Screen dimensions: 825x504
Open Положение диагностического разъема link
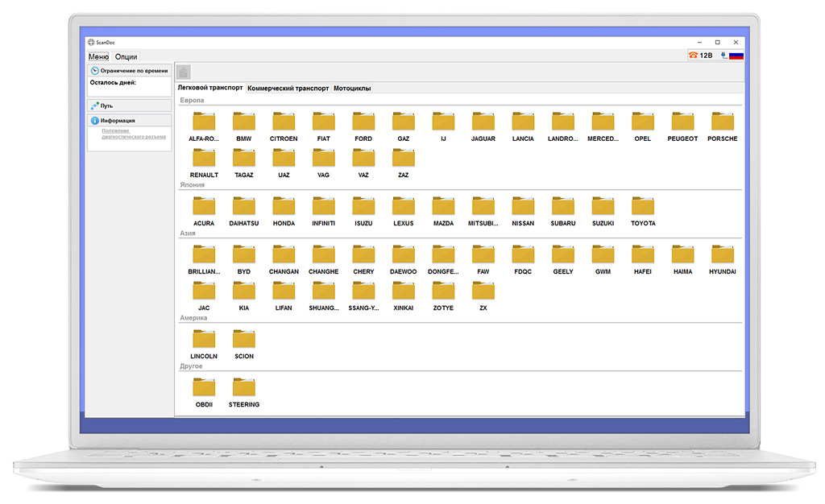134,134
